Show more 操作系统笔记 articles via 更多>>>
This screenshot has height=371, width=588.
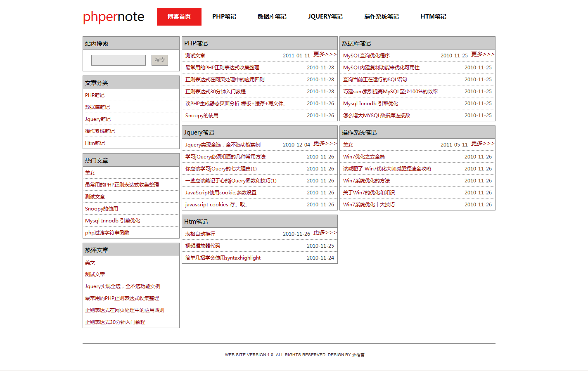483,144
